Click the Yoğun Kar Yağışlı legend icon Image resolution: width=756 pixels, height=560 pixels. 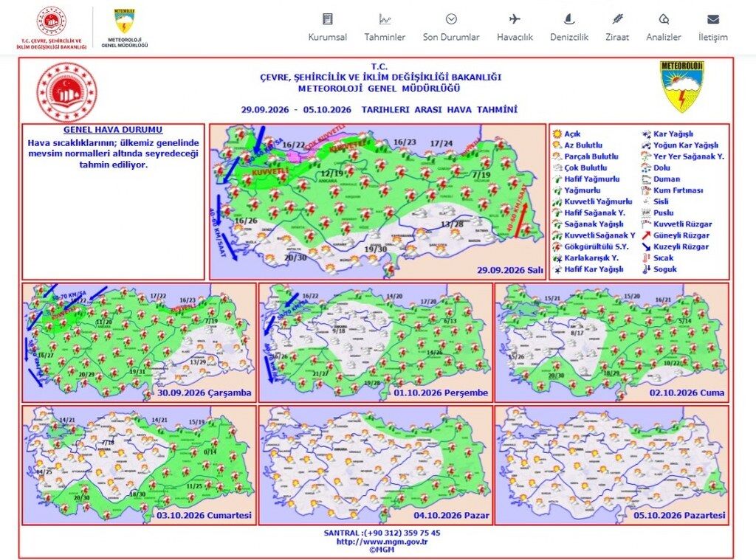646,145
